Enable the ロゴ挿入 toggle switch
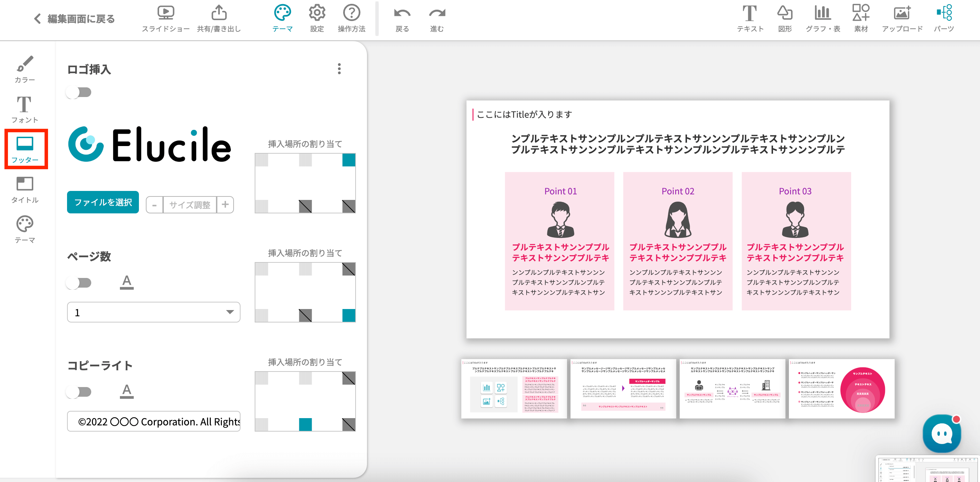The image size is (980, 482). (79, 93)
